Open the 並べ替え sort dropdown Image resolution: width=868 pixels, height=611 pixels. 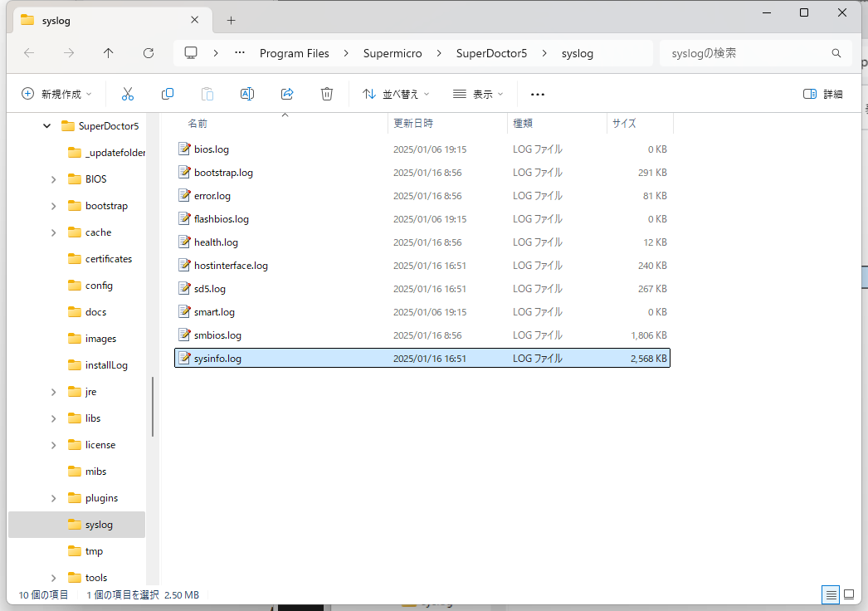(396, 94)
